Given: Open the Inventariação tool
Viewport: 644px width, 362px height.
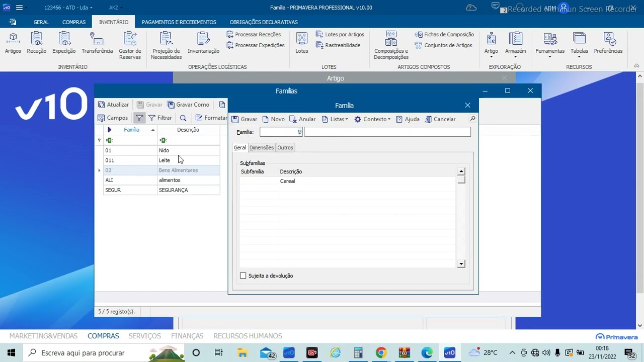Looking at the screenshot, I should pyautogui.click(x=203, y=43).
